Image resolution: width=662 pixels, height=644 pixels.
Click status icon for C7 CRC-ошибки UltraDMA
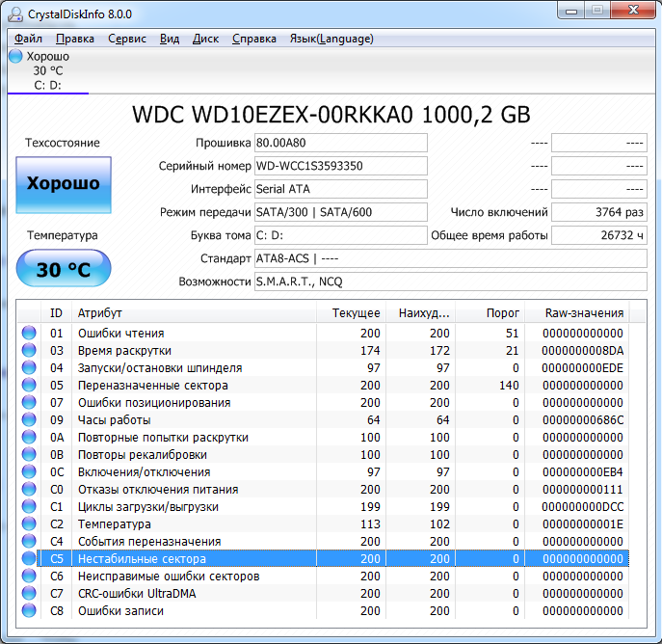point(29,593)
